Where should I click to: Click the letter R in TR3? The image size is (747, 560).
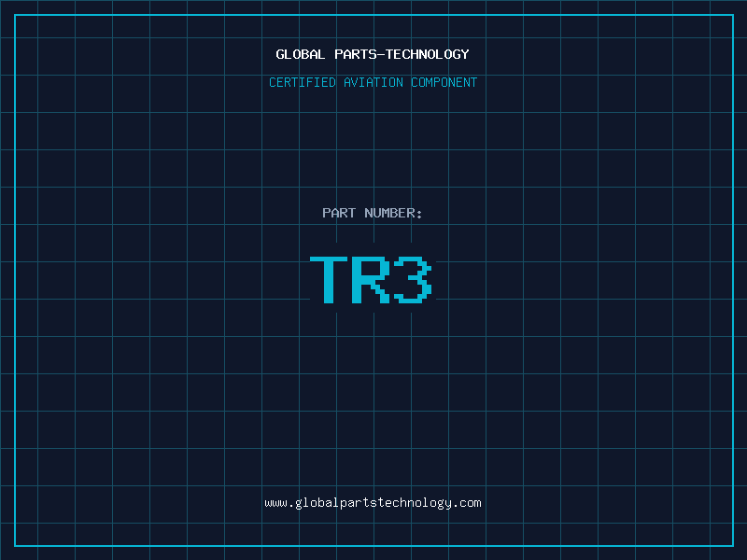pyautogui.click(x=371, y=280)
